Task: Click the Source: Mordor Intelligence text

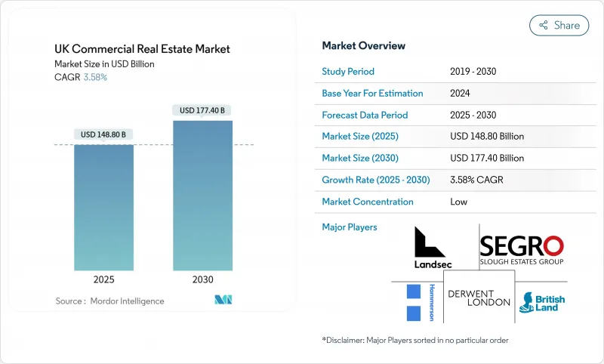Action: 109,301
